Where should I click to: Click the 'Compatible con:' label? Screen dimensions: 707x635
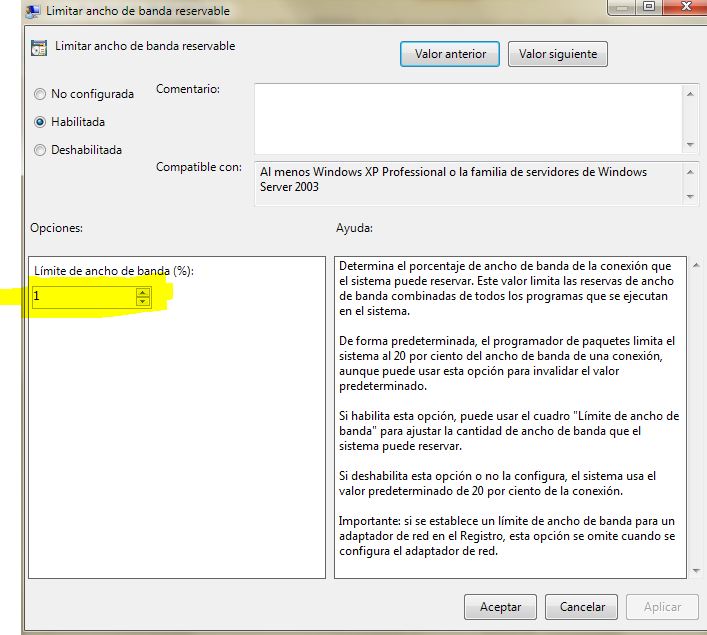point(199,167)
